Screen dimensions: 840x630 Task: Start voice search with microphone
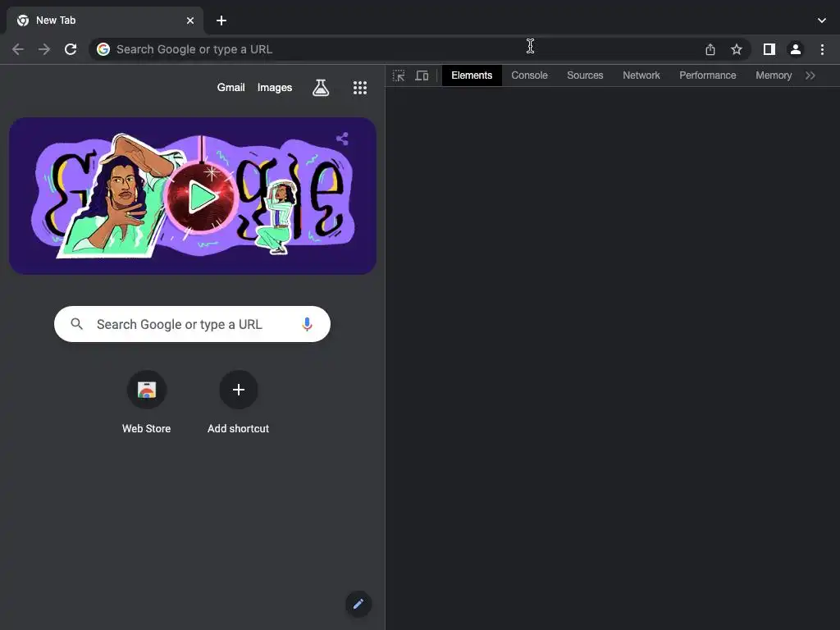tap(307, 324)
